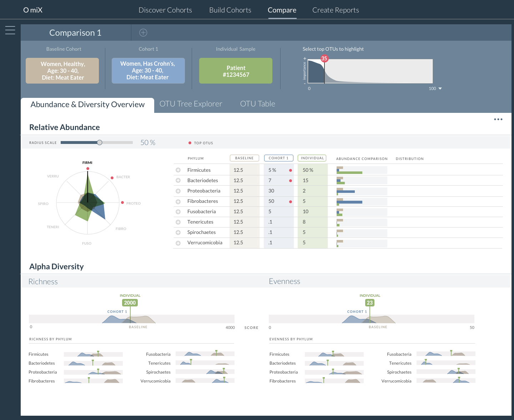Screen dimensions: 514x420
Task: Go to Discover Cohorts page
Action: coord(165,10)
